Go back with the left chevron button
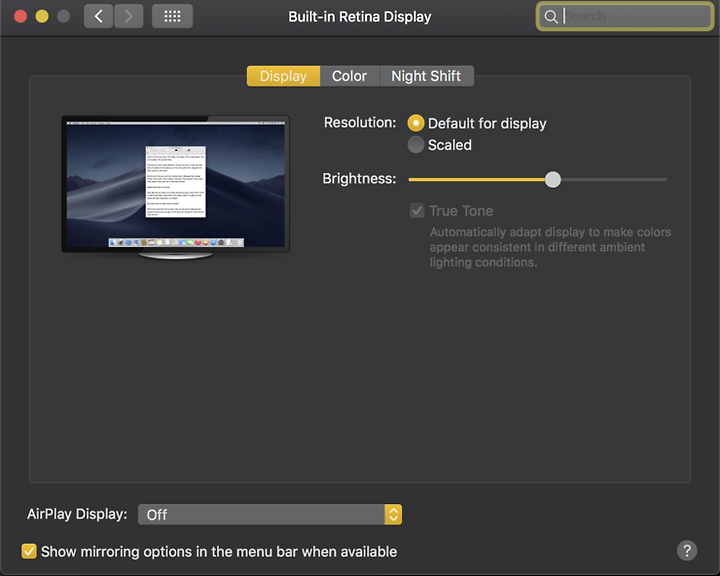 tap(98, 17)
